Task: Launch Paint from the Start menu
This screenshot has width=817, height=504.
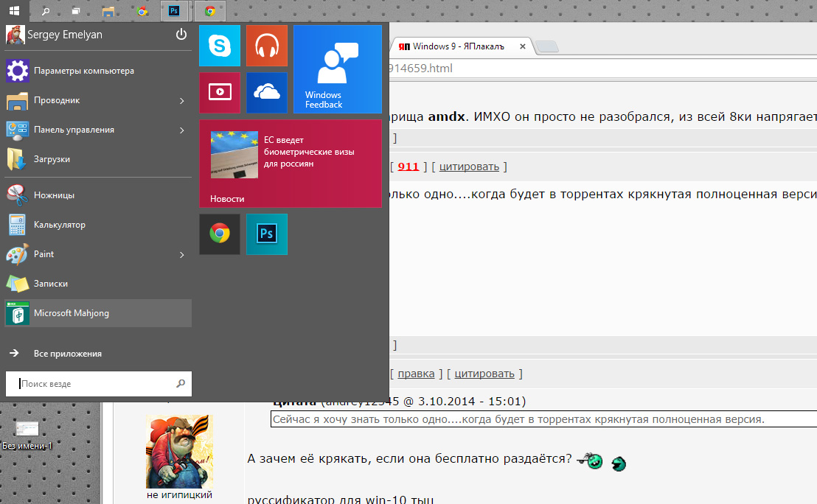Action: (98, 254)
